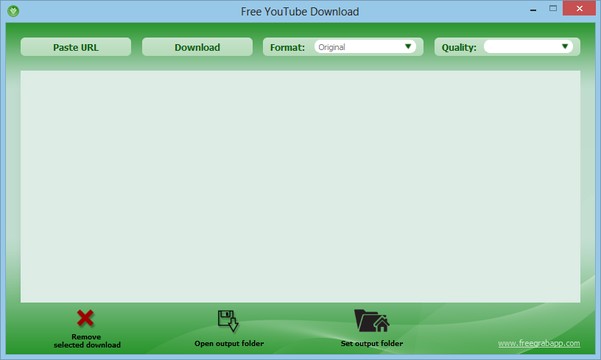Click the green app logo in title bar

coord(13,11)
